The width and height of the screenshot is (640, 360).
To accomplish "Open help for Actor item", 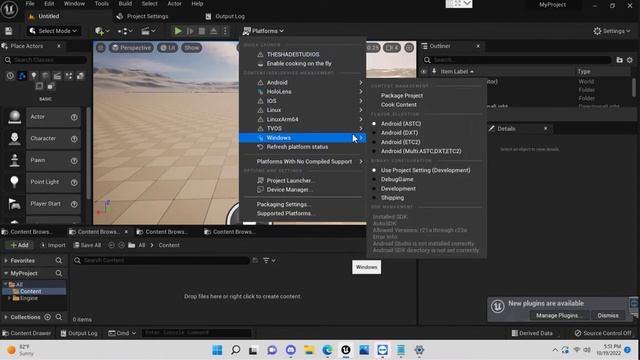I will click(74, 117).
